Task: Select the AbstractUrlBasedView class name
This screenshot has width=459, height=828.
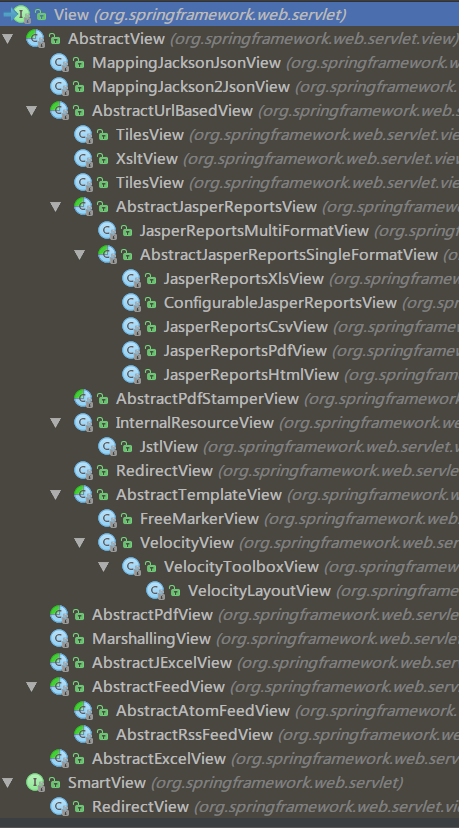Action: (172, 111)
